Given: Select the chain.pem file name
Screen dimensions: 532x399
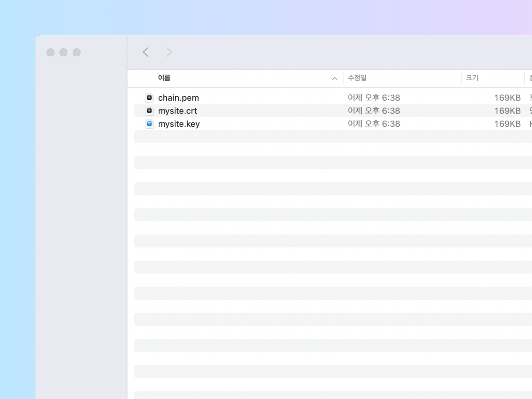Looking at the screenshot, I should [179, 98].
